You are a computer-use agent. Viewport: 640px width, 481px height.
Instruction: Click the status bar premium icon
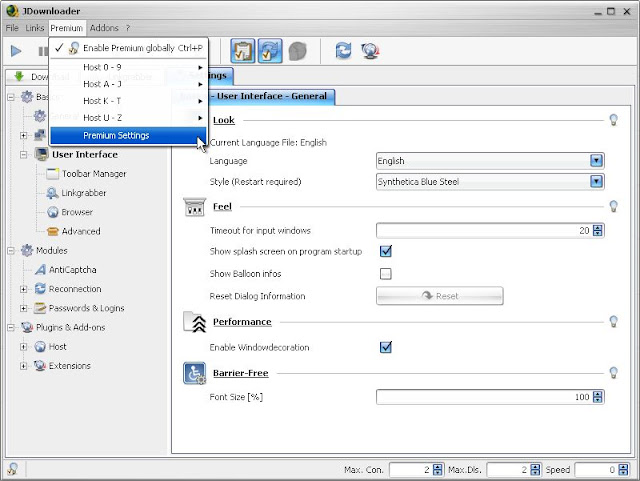pyautogui.click(x=12, y=469)
